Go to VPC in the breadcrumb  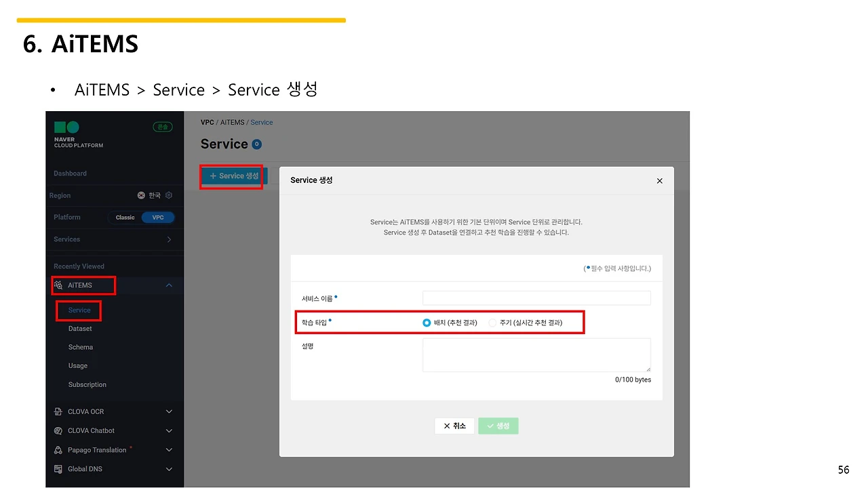pyautogui.click(x=208, y=123)
